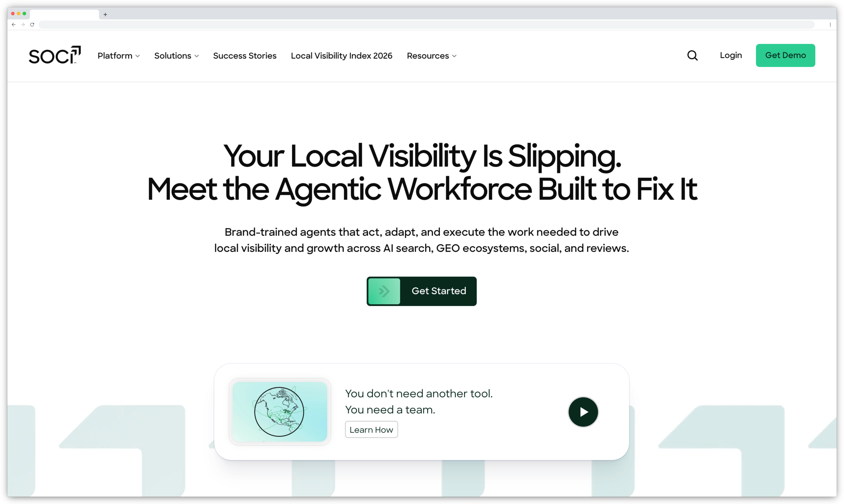The width and height of the screenshot is (844, 504).
Task: Expand the Platform dropdown menu
Action: (119, 56)
